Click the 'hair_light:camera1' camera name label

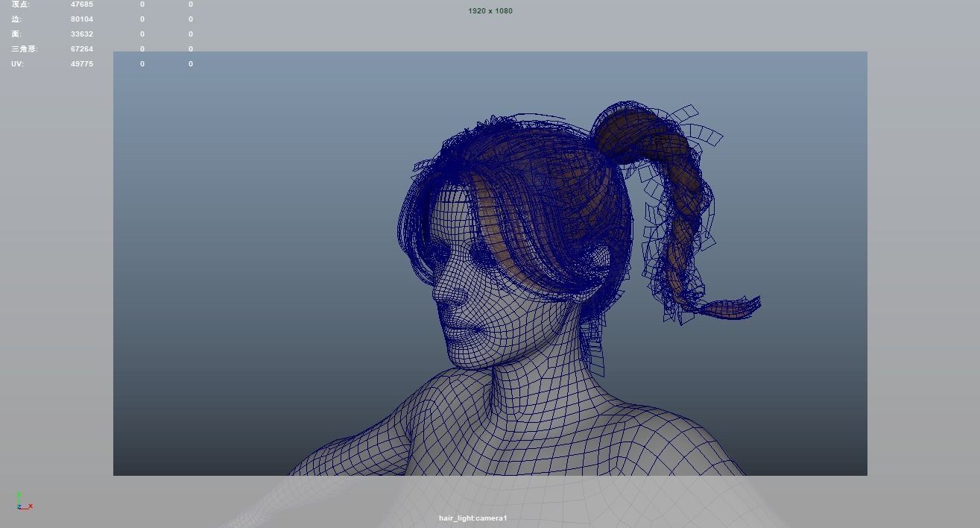pos(472,518)
